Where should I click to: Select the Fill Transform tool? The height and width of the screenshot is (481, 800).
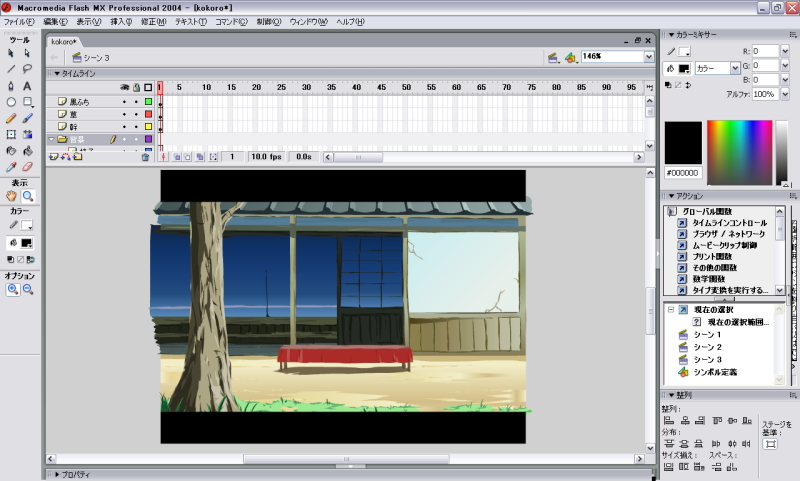pyautogui.click(x=27, y=135)
